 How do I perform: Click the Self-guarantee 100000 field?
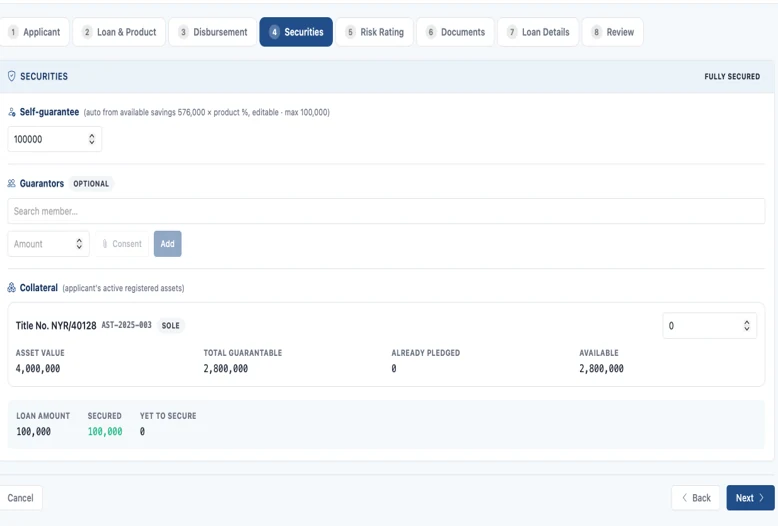(55, 139)
